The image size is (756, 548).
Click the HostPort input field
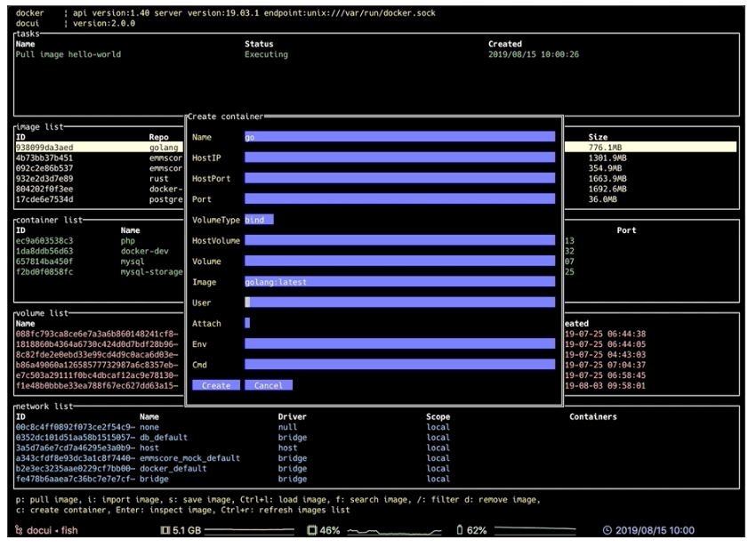(399, 178)
